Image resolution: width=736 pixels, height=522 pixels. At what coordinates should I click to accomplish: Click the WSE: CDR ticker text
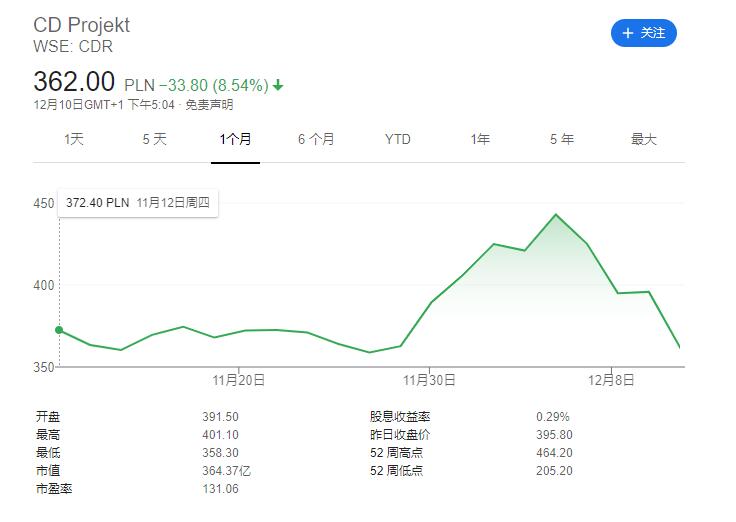click(x=73, y=46)
